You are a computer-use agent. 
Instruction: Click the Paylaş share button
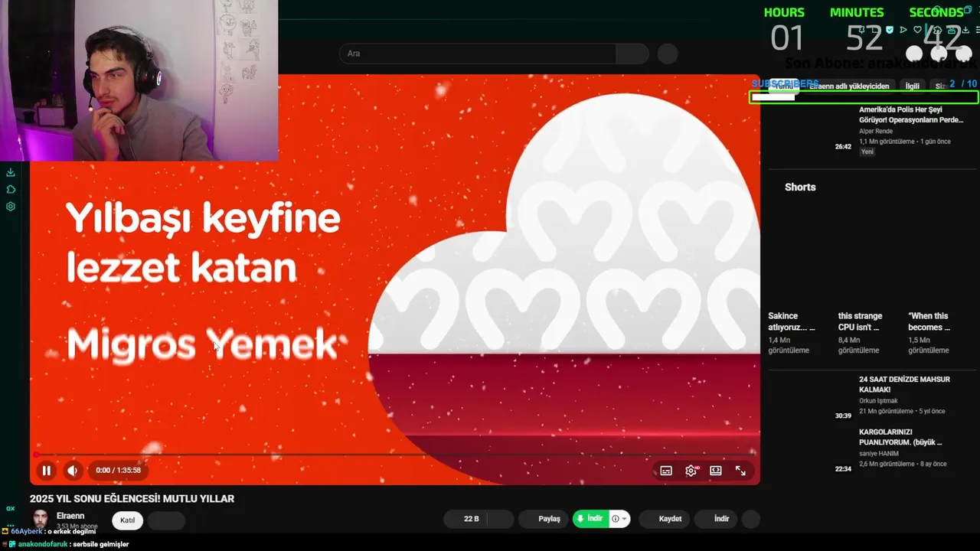(544, 519)
